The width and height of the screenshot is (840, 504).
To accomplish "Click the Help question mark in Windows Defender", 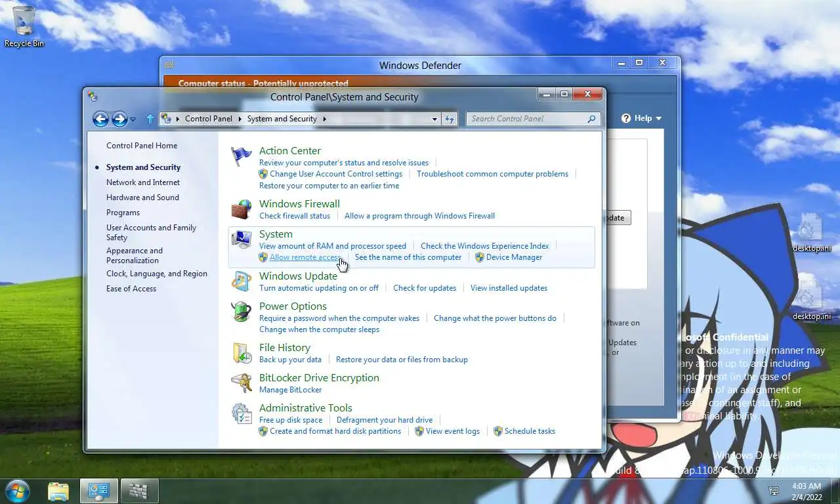I will click(x=626, y=118).
